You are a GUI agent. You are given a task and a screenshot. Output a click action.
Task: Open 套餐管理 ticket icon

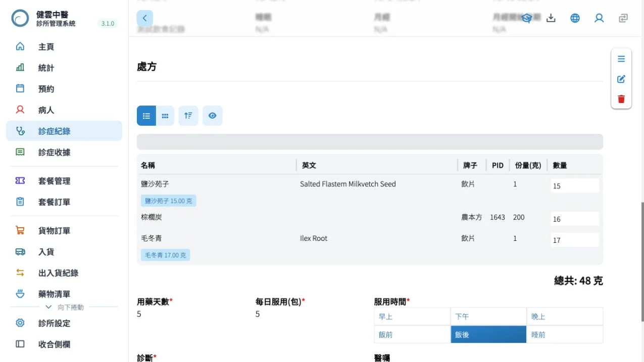(x=20, y=181)
